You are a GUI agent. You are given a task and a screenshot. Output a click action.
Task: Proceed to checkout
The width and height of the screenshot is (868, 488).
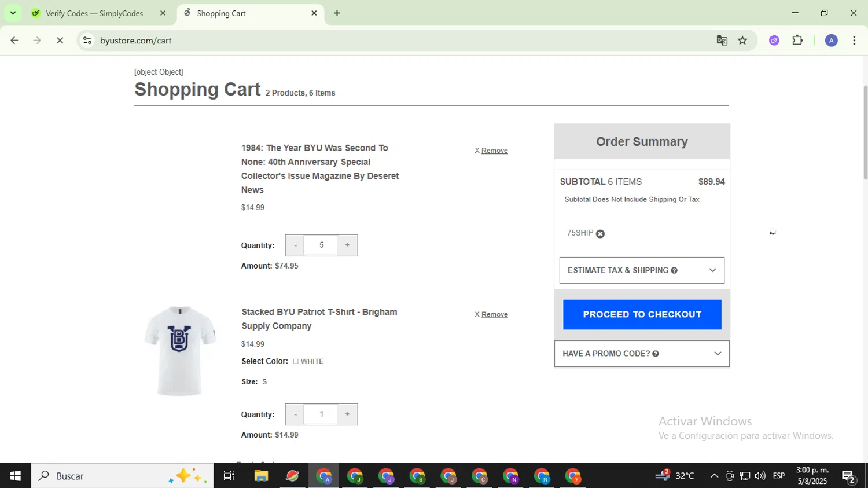(x=642, y=314)
